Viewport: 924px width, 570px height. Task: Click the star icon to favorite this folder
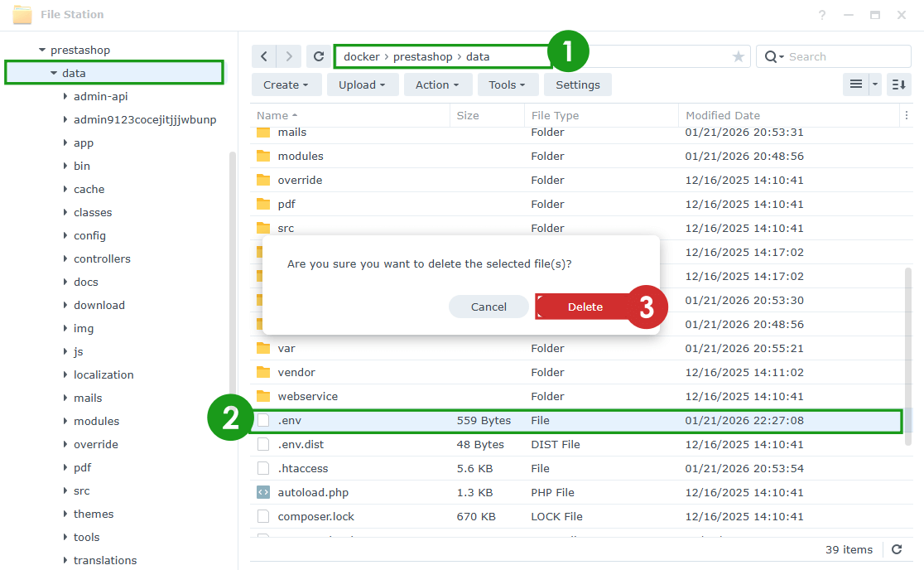click(737, 56)
